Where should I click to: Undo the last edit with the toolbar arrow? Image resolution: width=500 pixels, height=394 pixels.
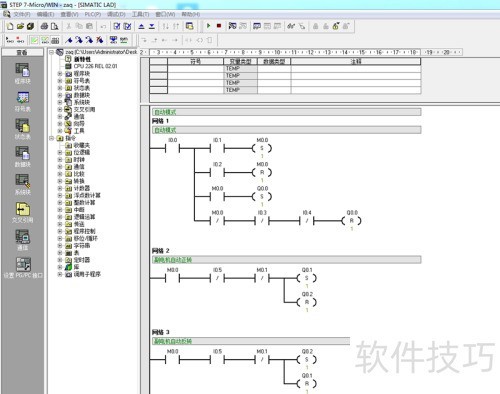pos(103,26)
